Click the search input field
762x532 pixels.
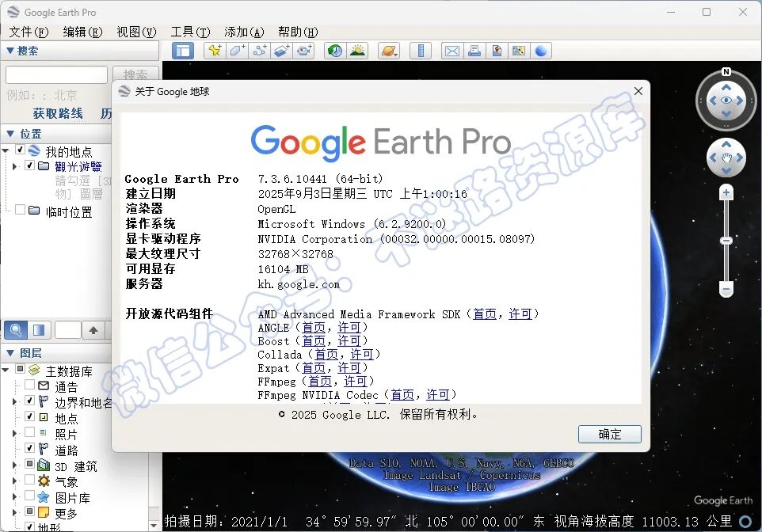pyautogui.click(x=56, y=75)
